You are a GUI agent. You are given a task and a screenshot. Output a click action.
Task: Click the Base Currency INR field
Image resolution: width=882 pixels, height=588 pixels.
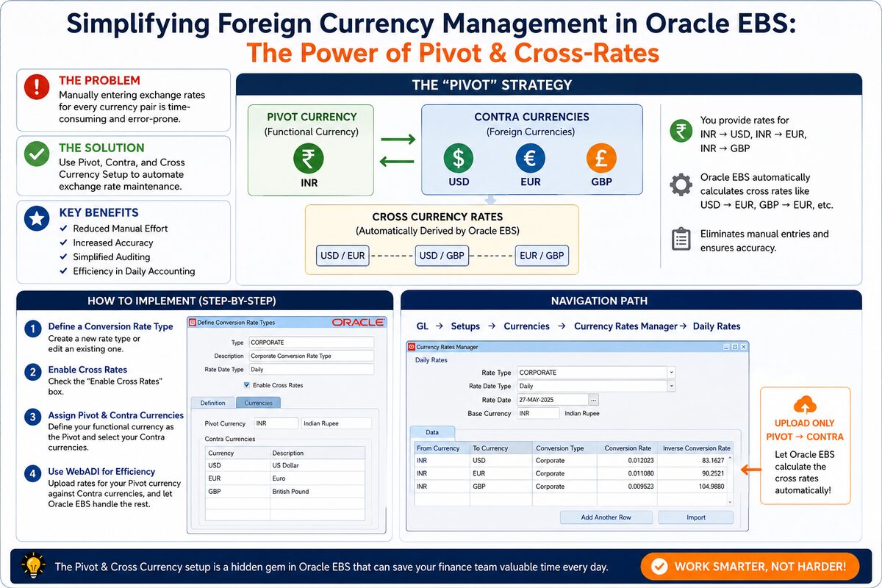(x=538, y=413)
